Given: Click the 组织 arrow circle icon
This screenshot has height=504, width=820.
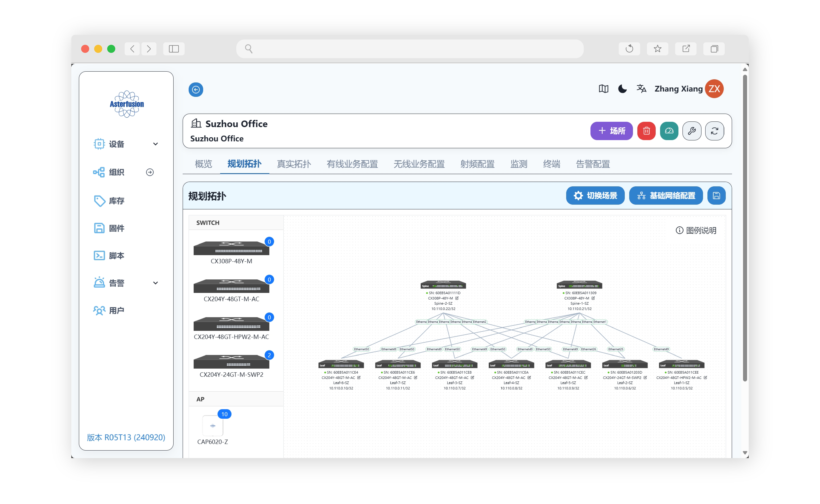Looking at the screenshot, I should pyautogui.click(x=150, y=172).
